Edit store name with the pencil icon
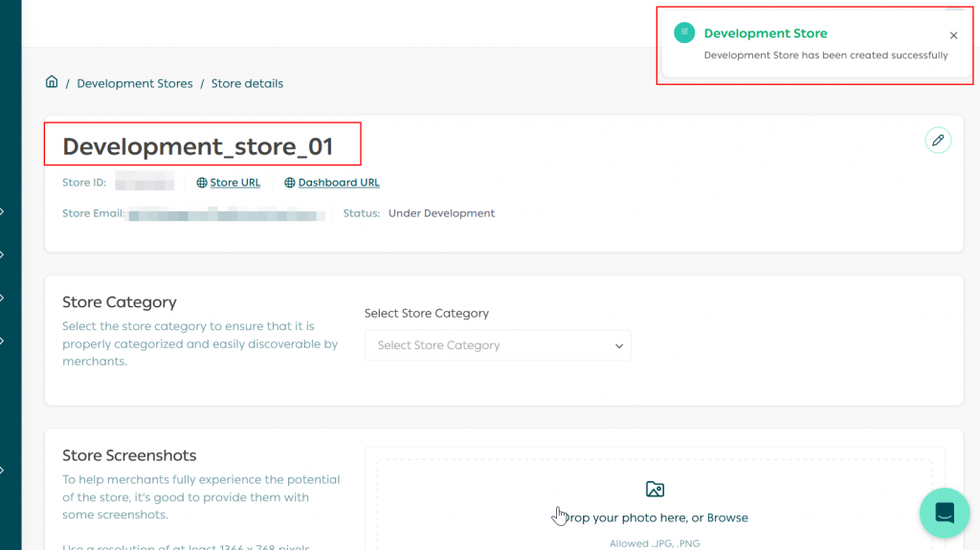 pos(938,140)
